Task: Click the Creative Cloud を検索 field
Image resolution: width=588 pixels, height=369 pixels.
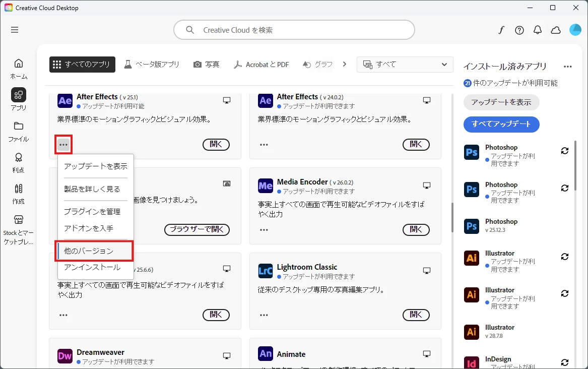Action: 294,30
